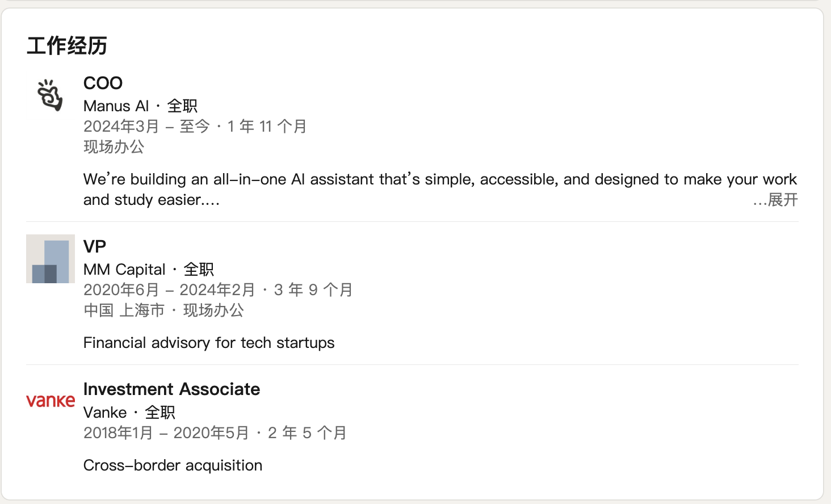Click the 2020年6月 – 2024年2月 date range

169,290
